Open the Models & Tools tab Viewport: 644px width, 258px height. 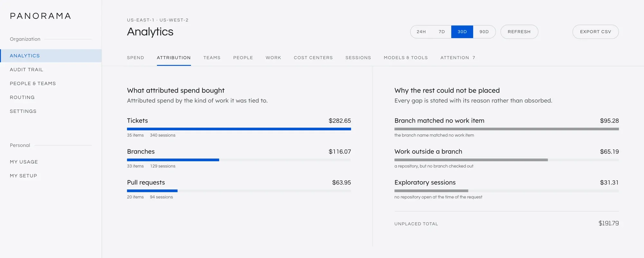(x=406, y=58)
